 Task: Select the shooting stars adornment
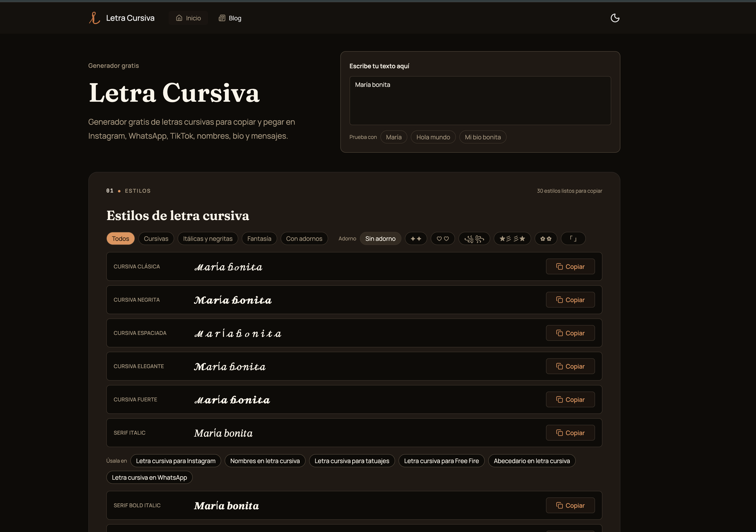[x=512, y=239]
